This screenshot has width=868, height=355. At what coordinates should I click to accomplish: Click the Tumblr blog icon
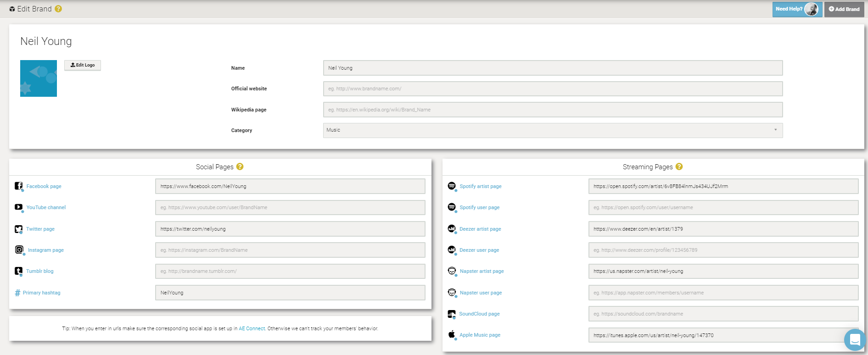click(18, 271)
